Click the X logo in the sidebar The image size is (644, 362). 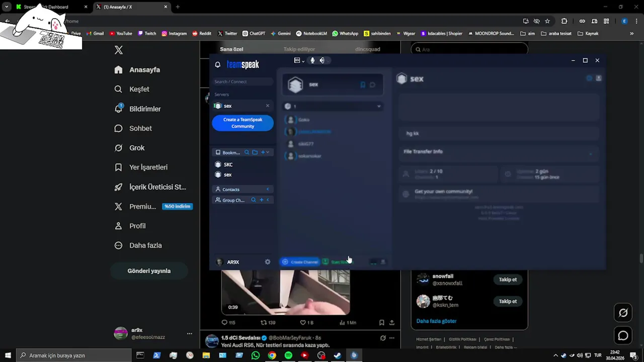point(118,50)
